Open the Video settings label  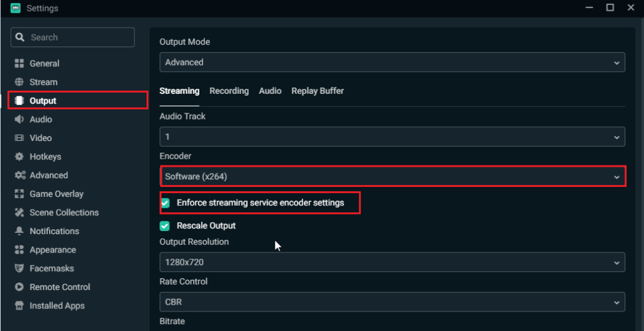point(41,138)
